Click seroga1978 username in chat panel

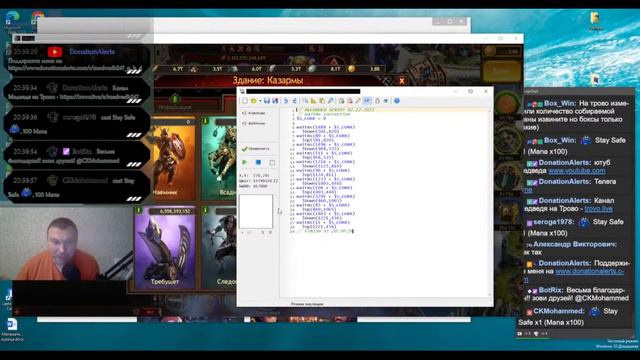coord(553,222)
